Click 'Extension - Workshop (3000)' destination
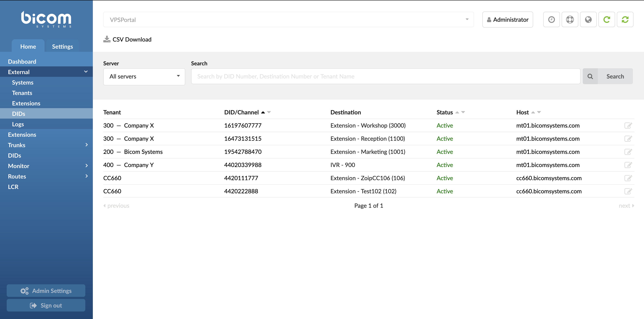 (368, 125)
